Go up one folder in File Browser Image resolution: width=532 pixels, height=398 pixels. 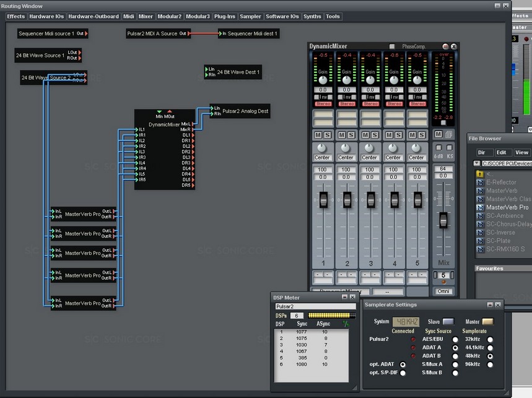tap(480, 174)
